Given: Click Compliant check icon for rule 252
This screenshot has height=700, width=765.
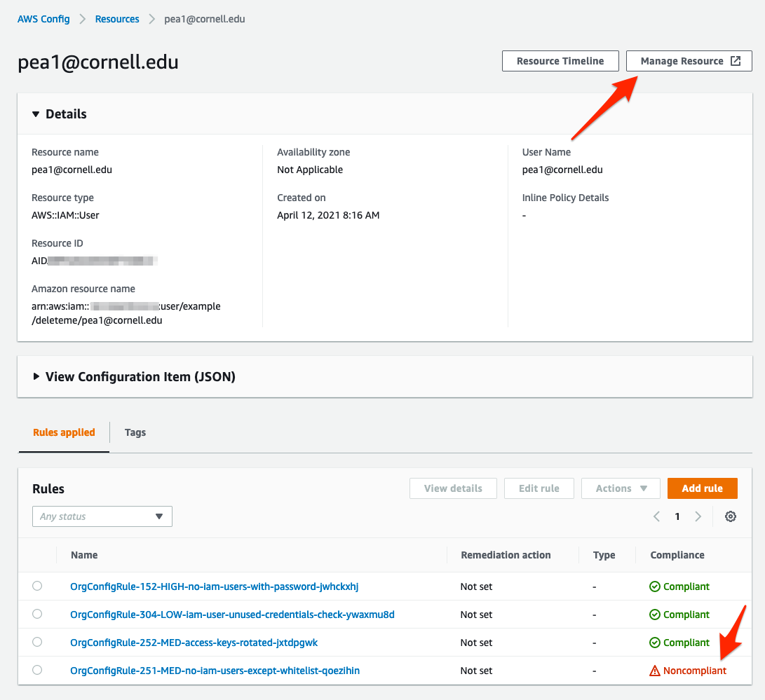Looking at the screenshot, I should (655, 643).
